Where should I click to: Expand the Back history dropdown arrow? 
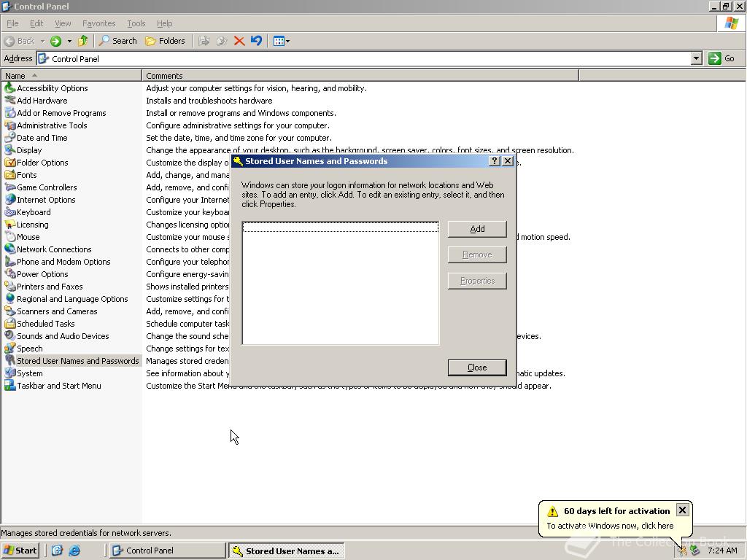click(42, 41)
